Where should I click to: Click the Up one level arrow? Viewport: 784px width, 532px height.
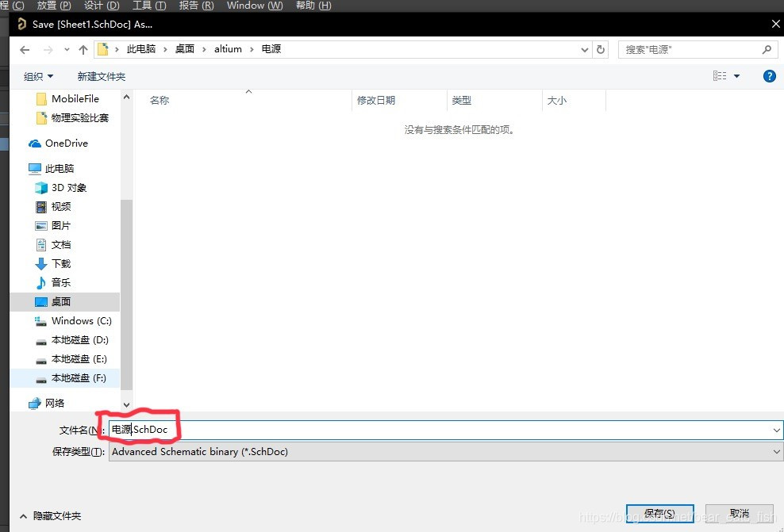coord(83,49)
